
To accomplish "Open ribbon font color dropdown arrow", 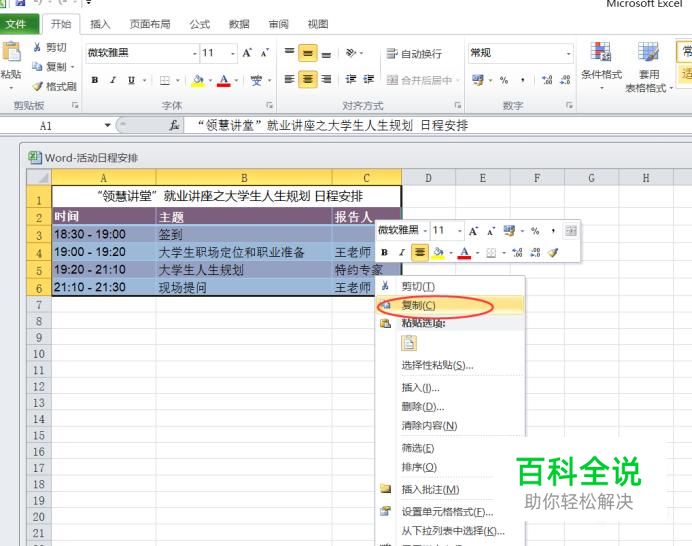I will point(236,80).
